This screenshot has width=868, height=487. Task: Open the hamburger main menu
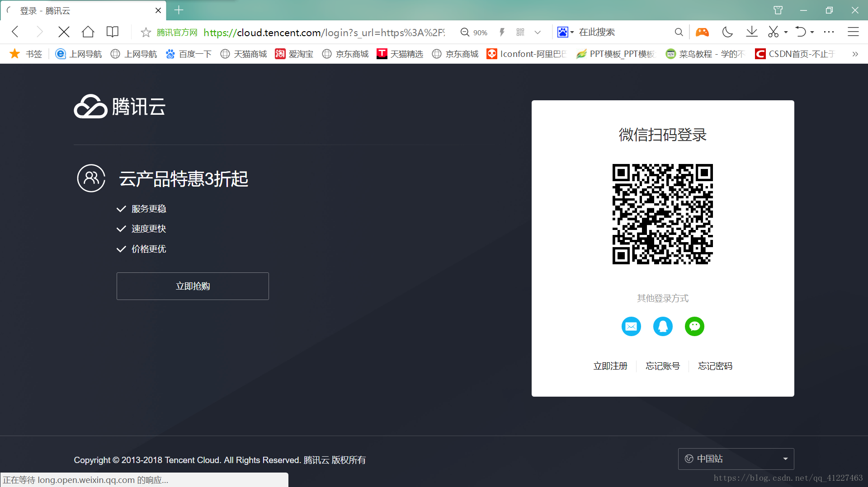point(853,32)
